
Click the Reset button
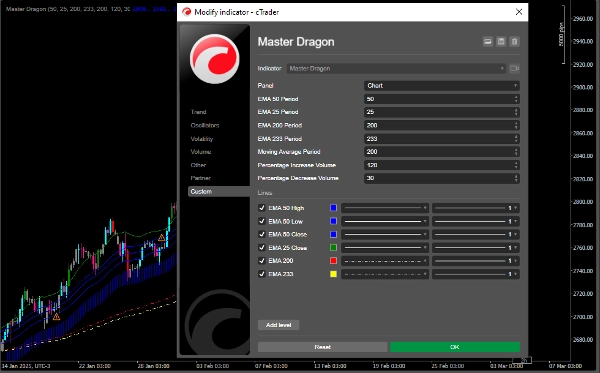pos(323,347)
